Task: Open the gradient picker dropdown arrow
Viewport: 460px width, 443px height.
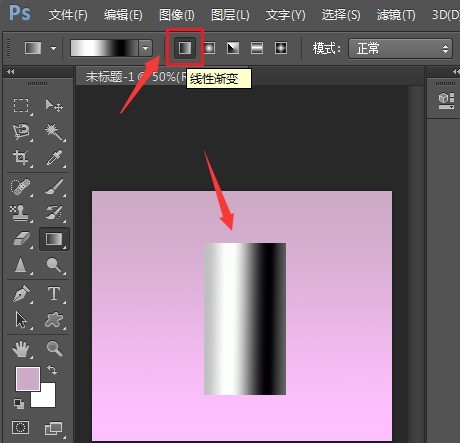Action: tap(145, 48)
